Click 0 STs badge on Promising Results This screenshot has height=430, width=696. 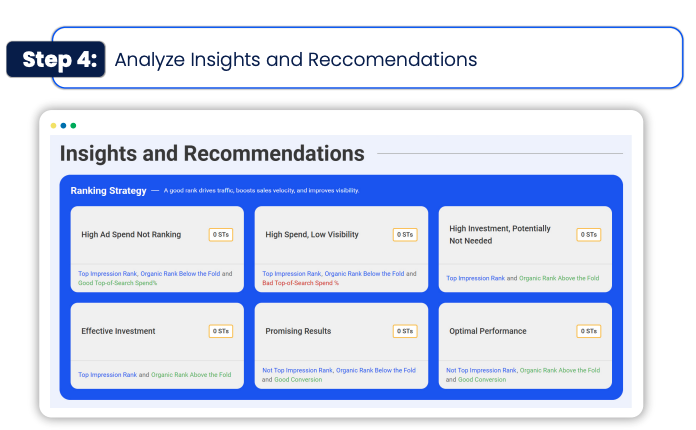point(405,331)
